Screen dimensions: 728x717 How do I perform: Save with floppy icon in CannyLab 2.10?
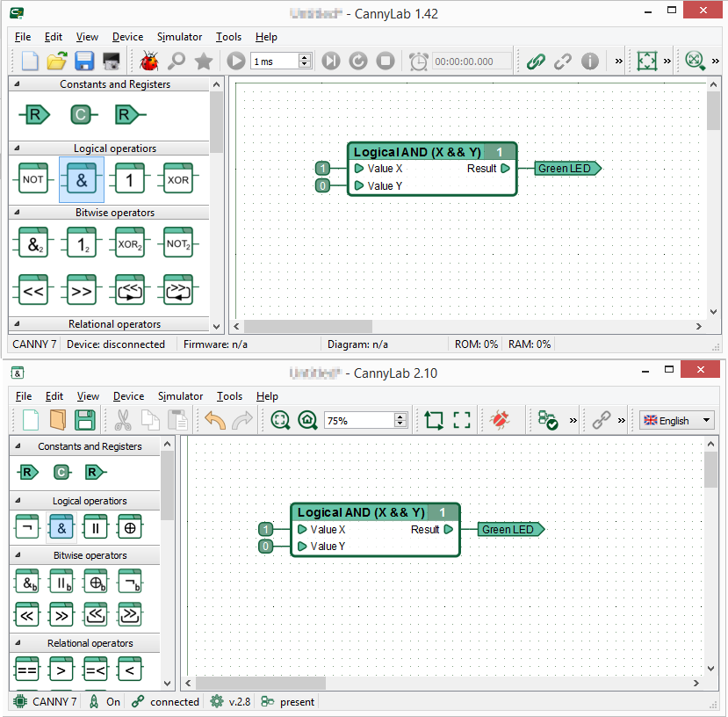tap(85, 420)
